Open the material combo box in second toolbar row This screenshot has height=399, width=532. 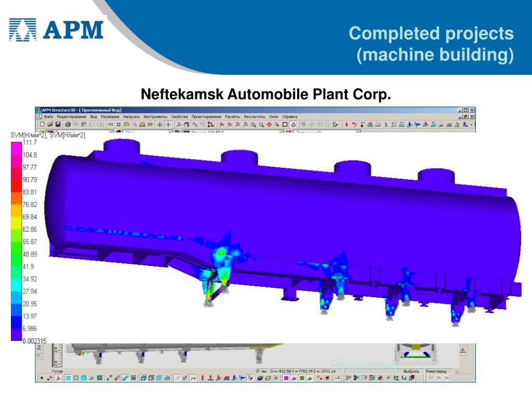148,131
